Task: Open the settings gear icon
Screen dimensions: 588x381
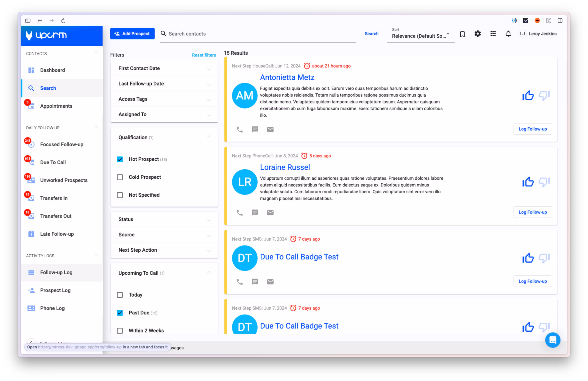Action: click(477, 34)
